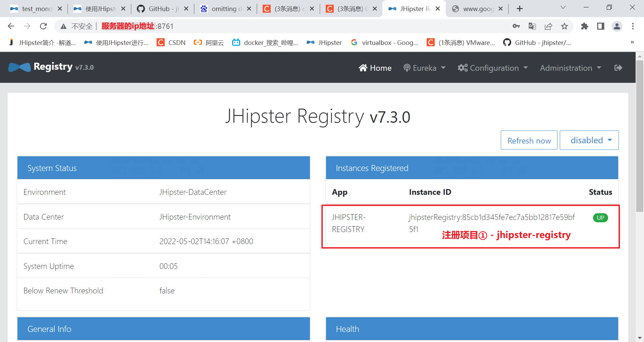Click the Refresh now button
The height and width of the screenshot is (342, 644).
529,140
